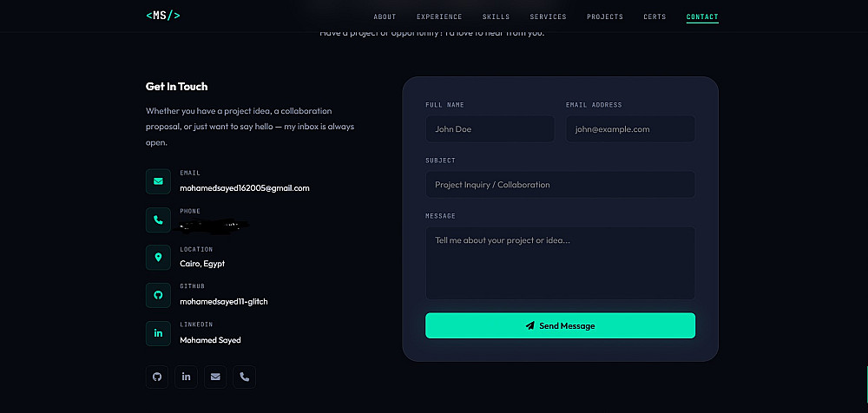Click the location pin icon
The image size is (868, 413).
[x=158, y=258]
